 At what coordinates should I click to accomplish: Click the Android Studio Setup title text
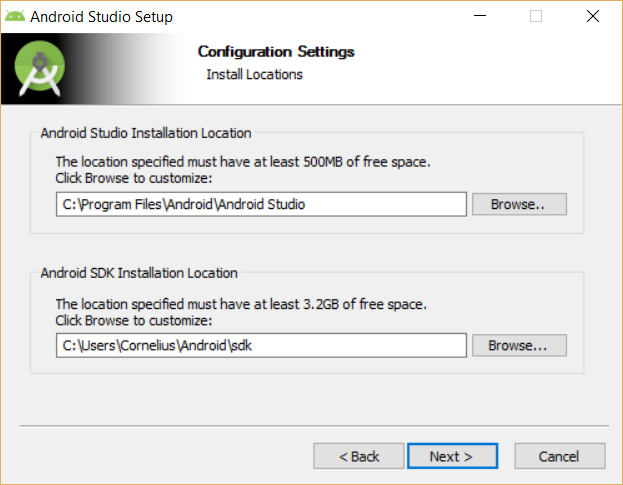(x=101, y=17)
